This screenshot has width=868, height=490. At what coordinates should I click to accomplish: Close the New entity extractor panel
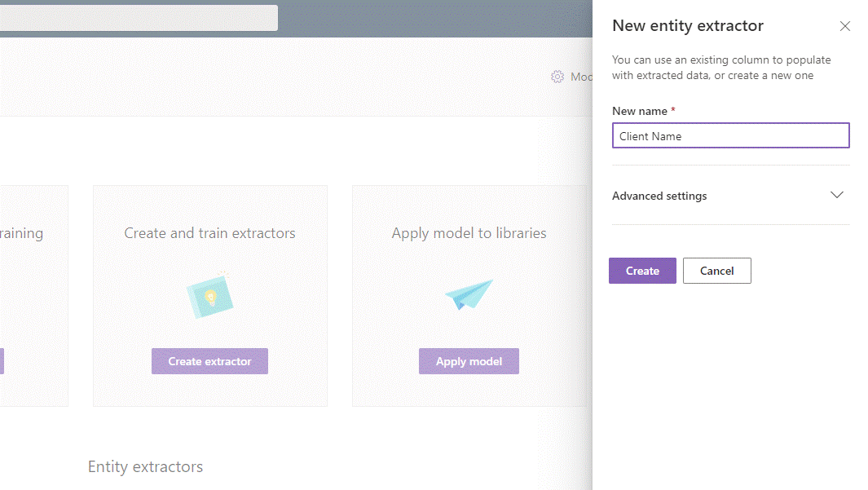point(844,26)
